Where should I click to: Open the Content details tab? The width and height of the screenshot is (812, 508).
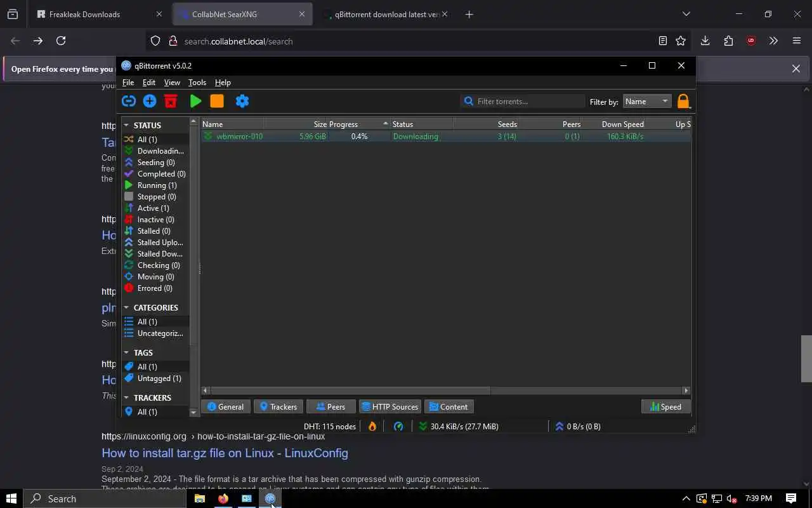click(x=449, y=407)
